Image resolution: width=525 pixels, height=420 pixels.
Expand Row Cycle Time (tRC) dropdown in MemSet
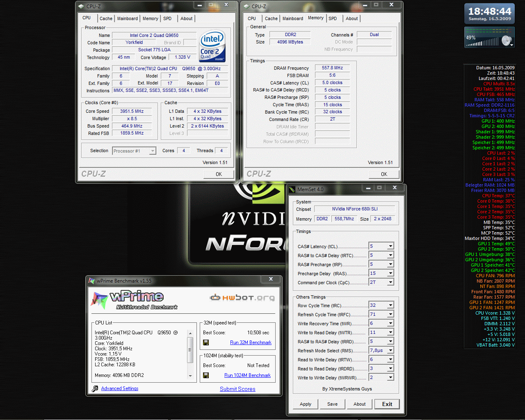[390, 305]
